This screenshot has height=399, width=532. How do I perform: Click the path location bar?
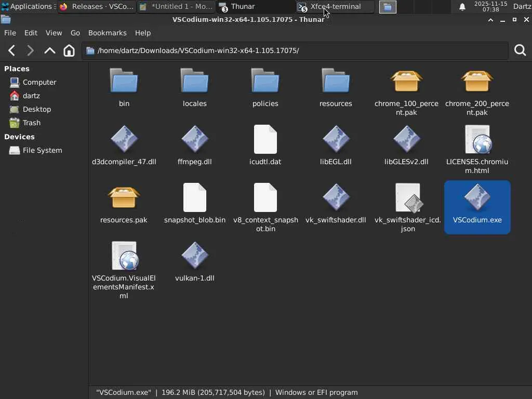(x=295, y=50)
